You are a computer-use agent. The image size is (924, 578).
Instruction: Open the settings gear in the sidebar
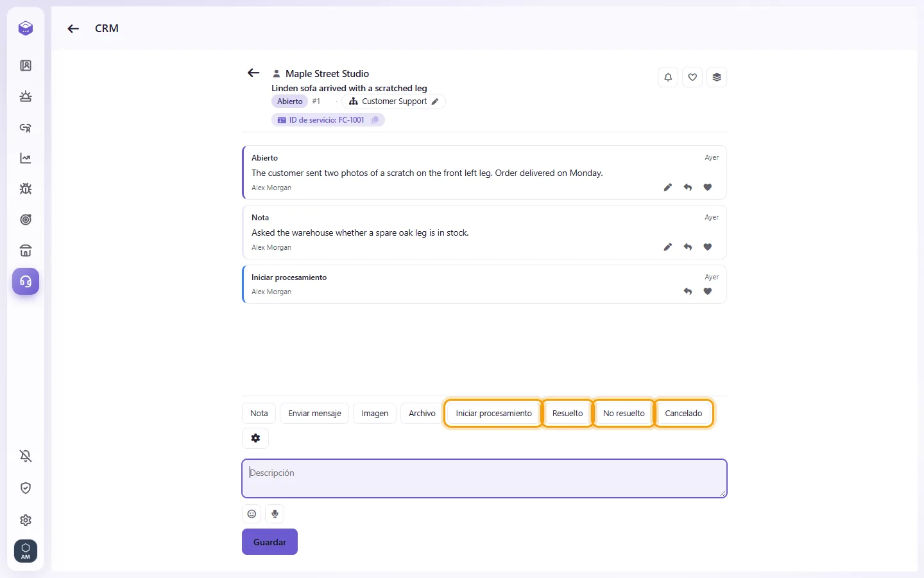coord(26,520)
